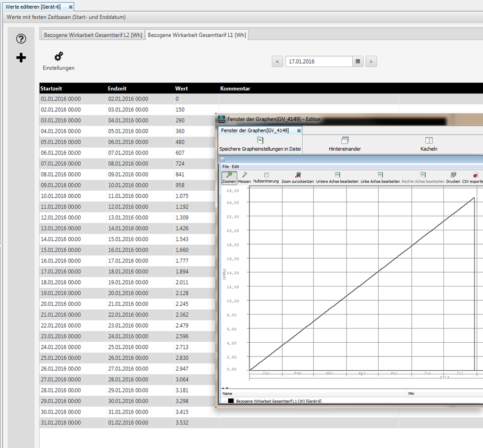Open the File menu in the graph editor
Viewport: 483px width, 448px height.
click(225, 167)
